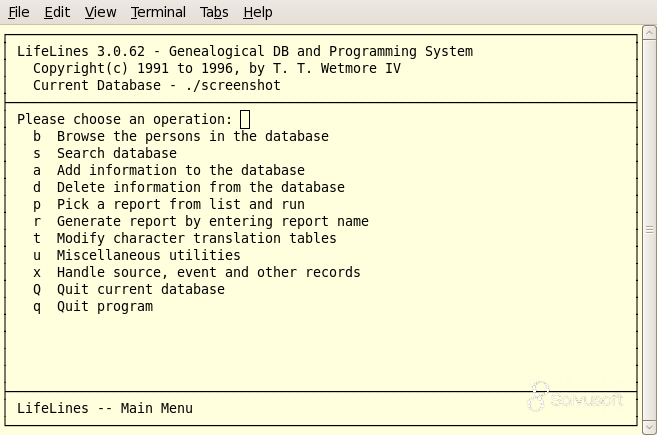Click the 'Quit current database' line
Screen dimensions: 657x435
(141, 290)
